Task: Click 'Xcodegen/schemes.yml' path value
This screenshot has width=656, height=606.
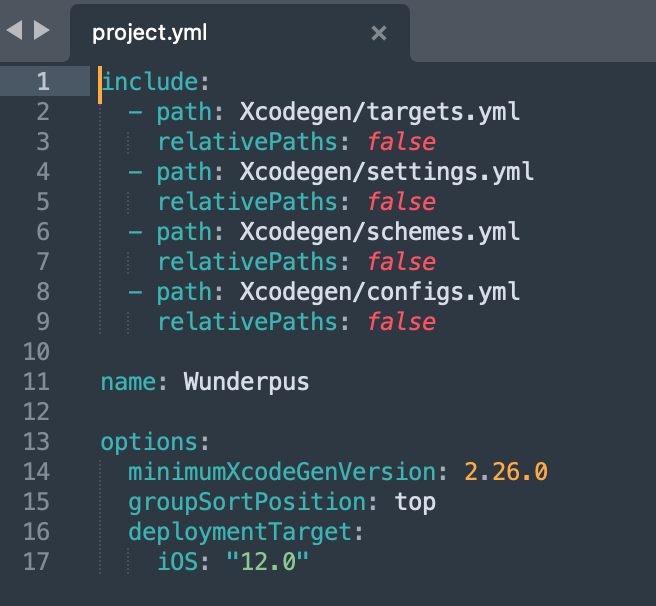Action: coord(380,232)
